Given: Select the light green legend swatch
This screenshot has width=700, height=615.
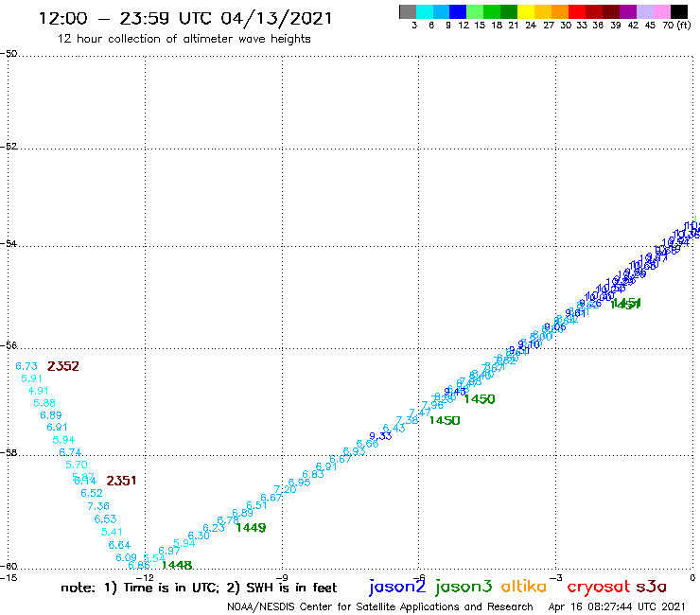Looking at the screenshot, I should (475, 11).
